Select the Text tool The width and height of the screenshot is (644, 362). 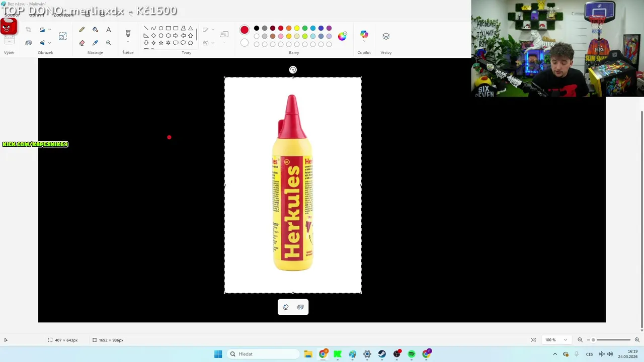pyautogui.click(x=109, y=30)
